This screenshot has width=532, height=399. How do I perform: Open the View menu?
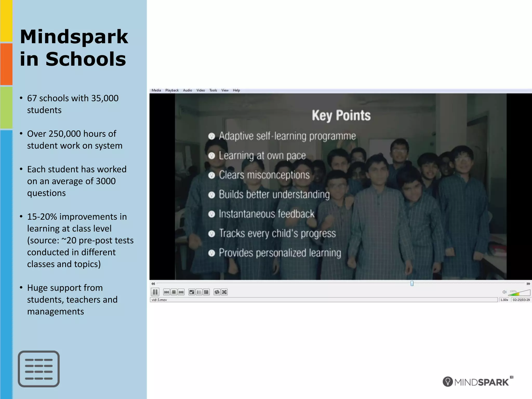225,90
